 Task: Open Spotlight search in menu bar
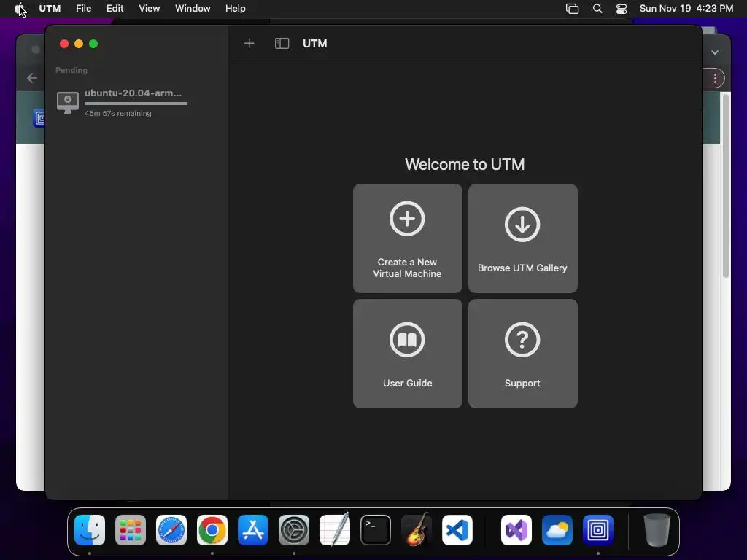[x=597, y=9]
